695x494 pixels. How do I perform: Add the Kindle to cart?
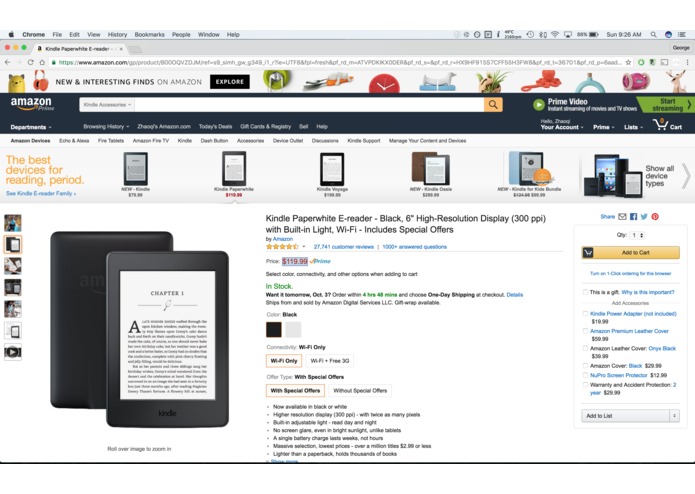tap(630, 253)
